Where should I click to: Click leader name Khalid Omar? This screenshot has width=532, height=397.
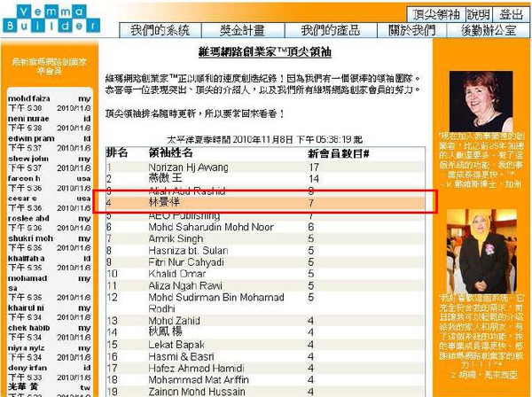(x=177, y=274)
